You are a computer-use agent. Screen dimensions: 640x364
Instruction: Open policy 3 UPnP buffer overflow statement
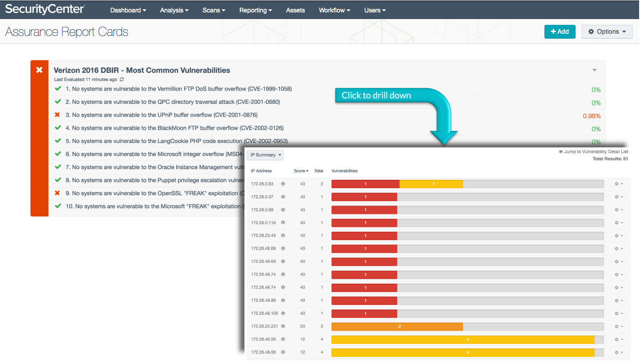point(161,115)
